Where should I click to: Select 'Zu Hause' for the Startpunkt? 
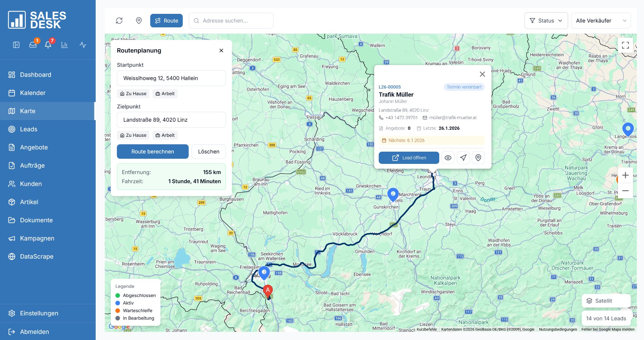pos(133,93)
